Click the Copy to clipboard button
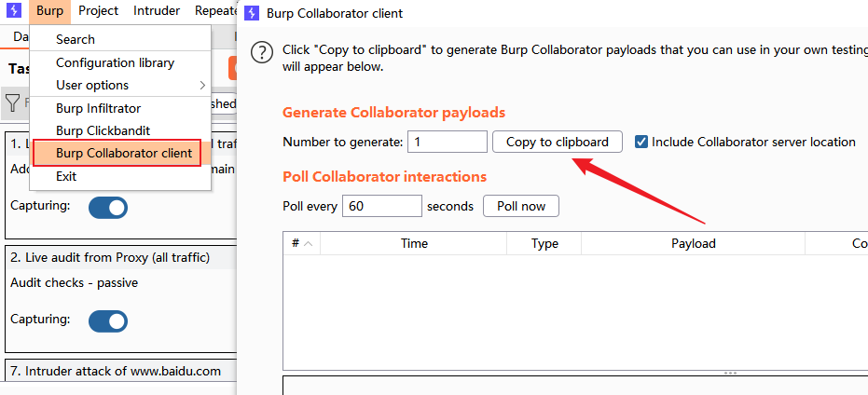This screenshot has width=868, height=395. pyautogui.click(x=557, y=142)
